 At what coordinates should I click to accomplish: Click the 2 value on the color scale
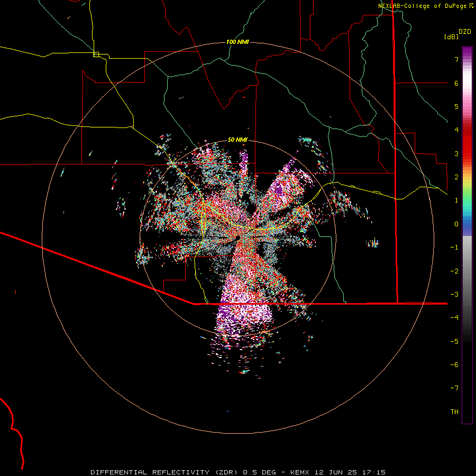coord(456,177)
